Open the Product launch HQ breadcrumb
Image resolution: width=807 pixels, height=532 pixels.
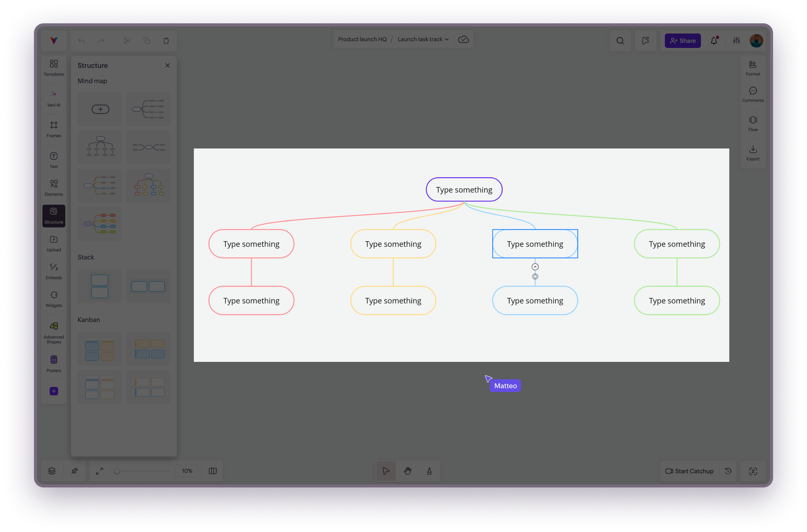(x=362, y=39)
